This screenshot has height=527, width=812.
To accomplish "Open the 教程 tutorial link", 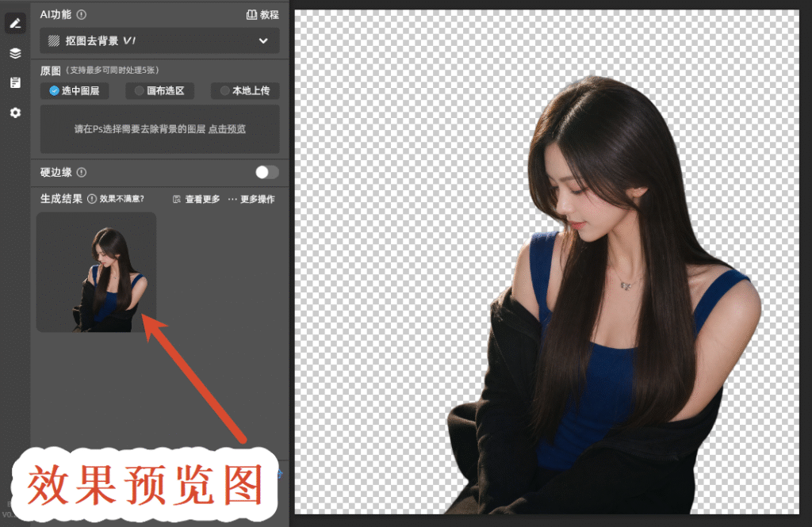I will tap(262, 14).
